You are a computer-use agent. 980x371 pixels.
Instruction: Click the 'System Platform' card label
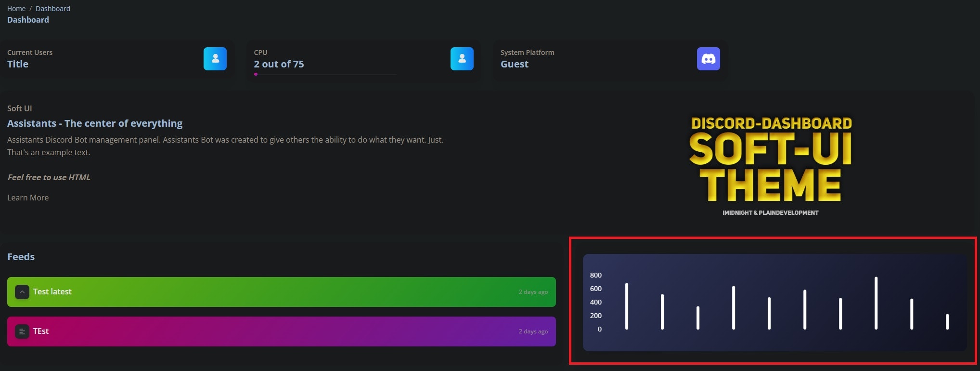[x=528, y=53]
